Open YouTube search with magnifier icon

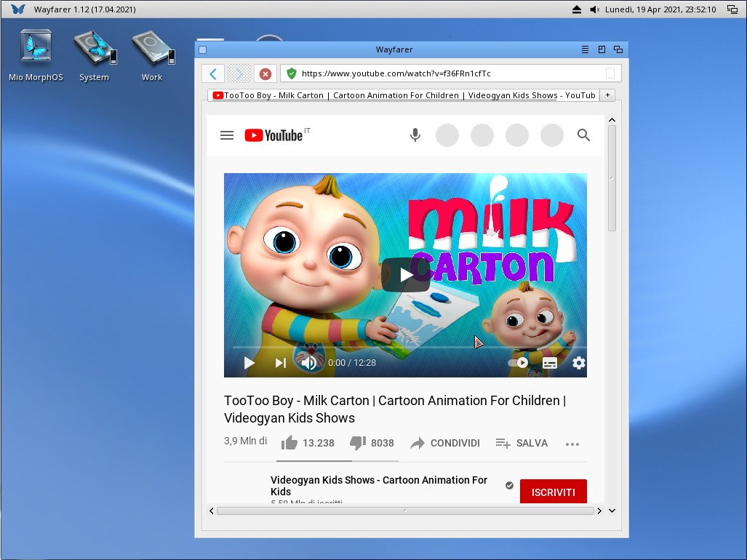(583, 135)
